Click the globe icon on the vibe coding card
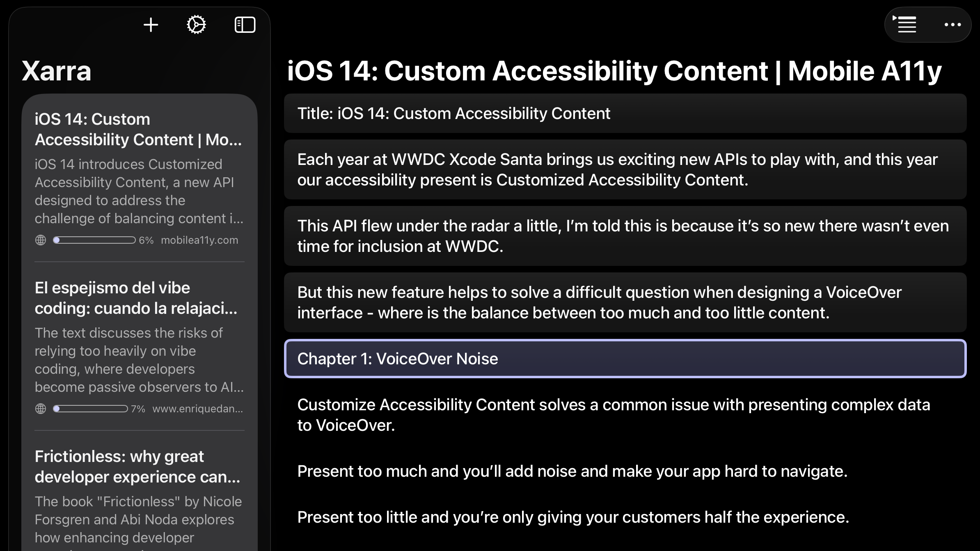The image size is (980, 551). pyautogui.click(x=41, y=409)
